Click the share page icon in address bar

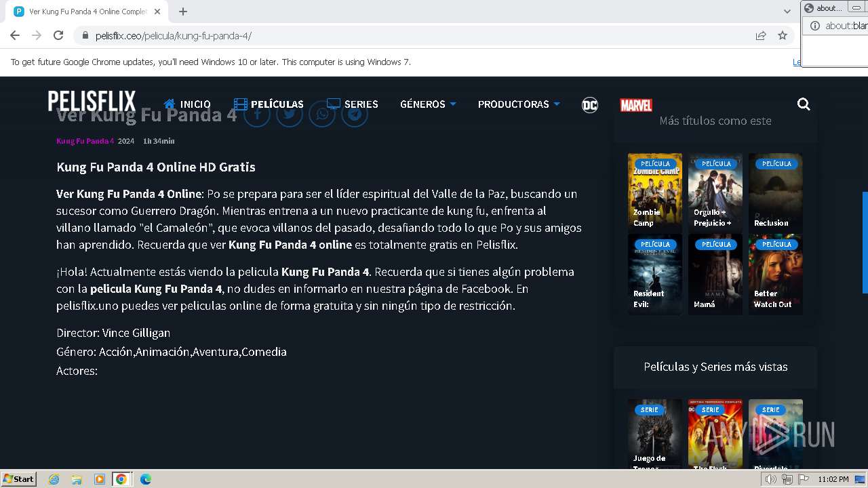[761, 35]
